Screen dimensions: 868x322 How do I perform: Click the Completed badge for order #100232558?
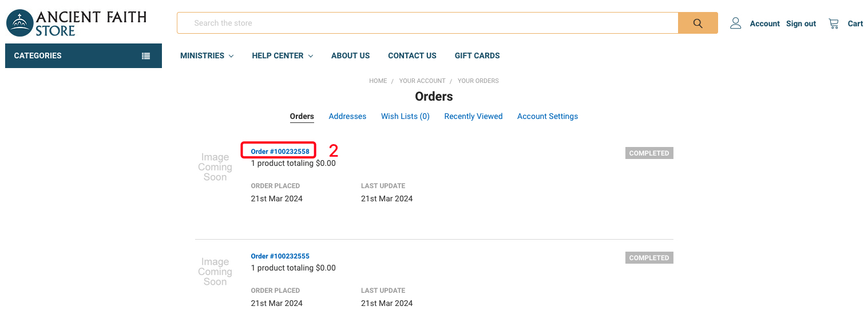point(649,153)
